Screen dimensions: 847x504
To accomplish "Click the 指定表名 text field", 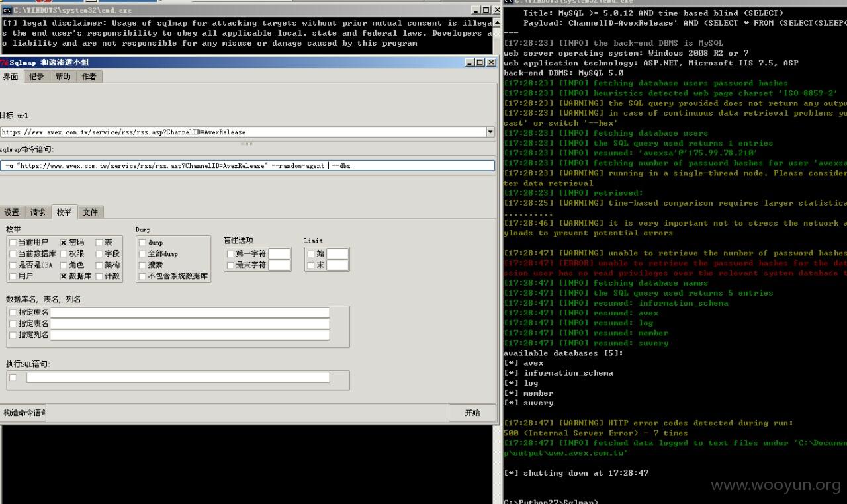I will tap(190, 324).
